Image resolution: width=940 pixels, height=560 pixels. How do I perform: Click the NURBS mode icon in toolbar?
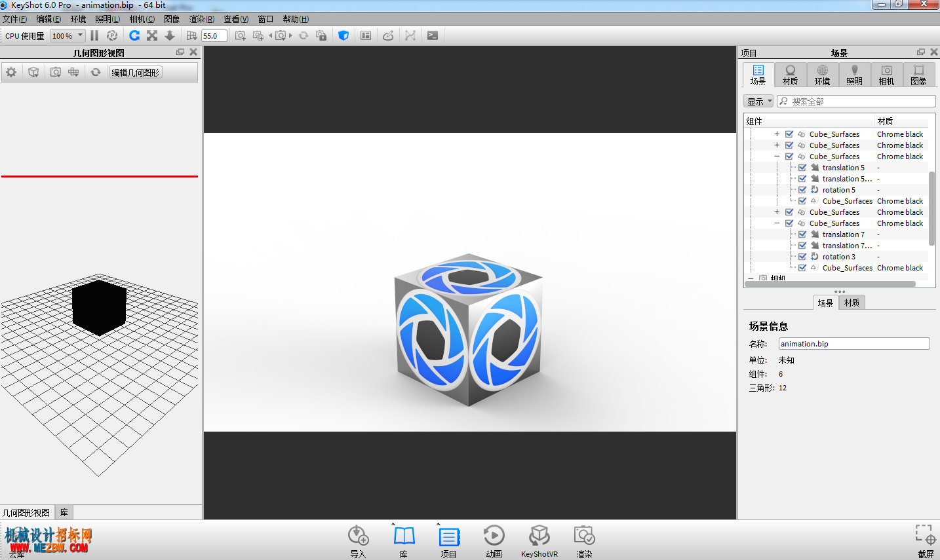tap(410, 35)
